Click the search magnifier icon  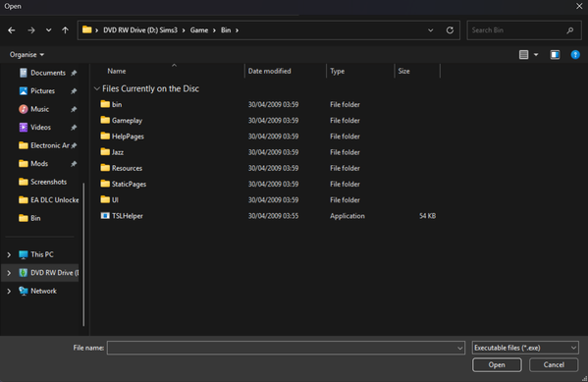570,30
